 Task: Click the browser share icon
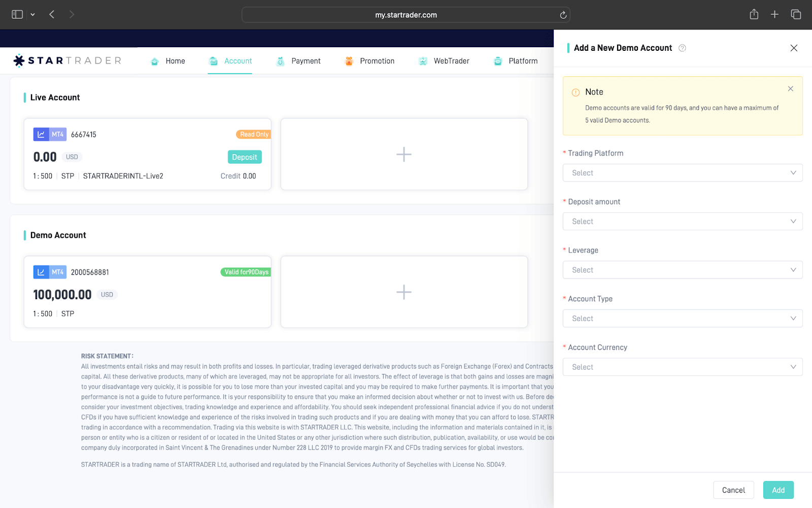point(754,15)
